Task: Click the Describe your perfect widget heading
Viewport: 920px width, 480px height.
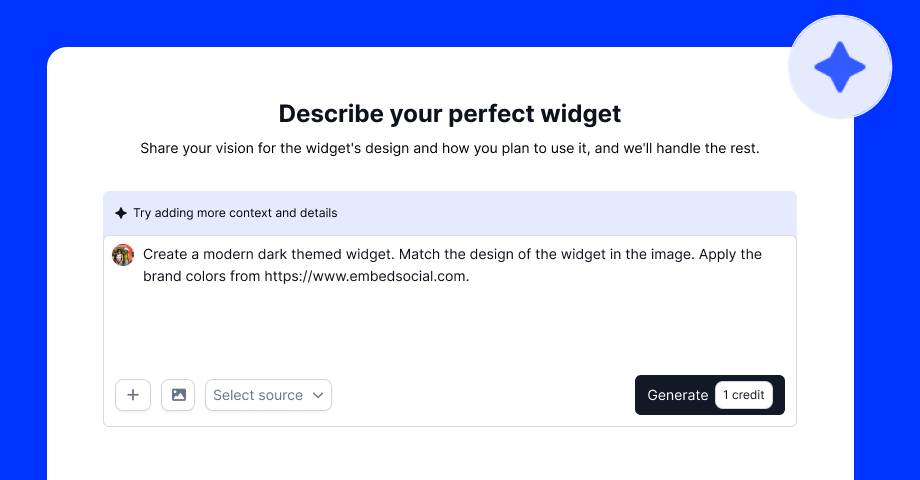Action: (x=450, y=113)
